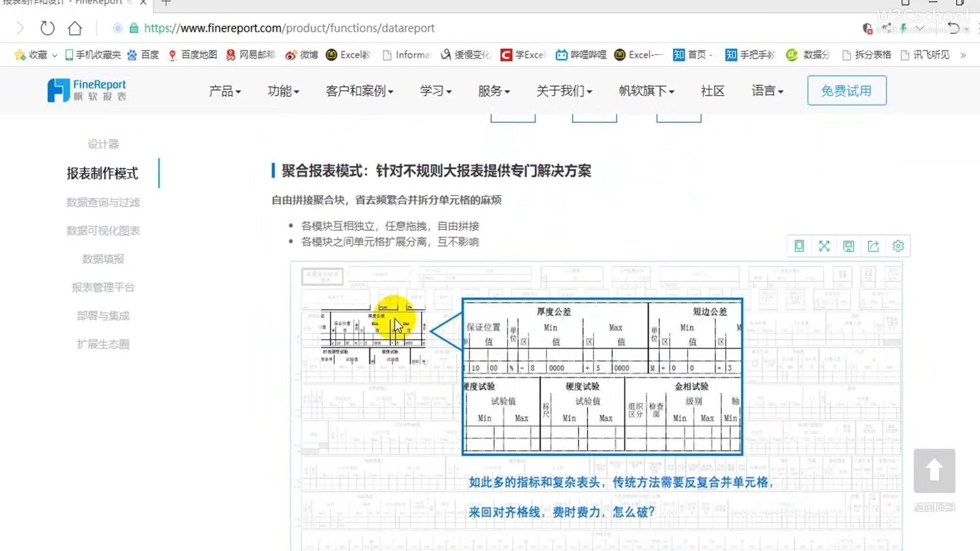Image resolution: width=980 pixels, height=551 pixels.
Task: Open the 数据分 bookmark
Action: click(x=808, y=55)
